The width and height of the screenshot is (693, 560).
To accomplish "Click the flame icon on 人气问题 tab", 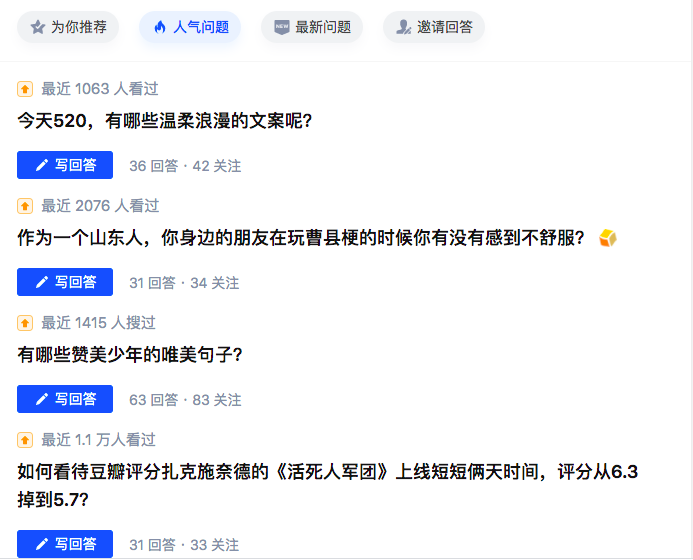I will coord(160,27).
